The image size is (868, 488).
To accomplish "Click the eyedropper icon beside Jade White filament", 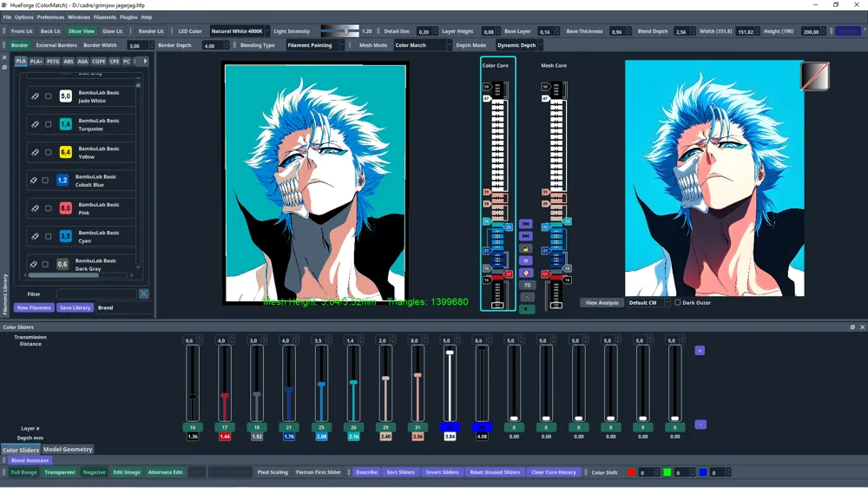I will pyautogui.click(x=36, y=96).
